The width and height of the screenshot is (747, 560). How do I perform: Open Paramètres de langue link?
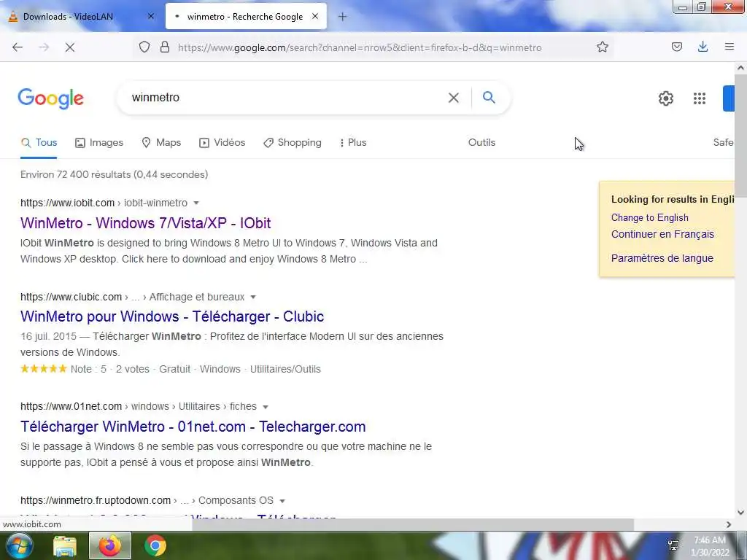(x=662, y=258)
